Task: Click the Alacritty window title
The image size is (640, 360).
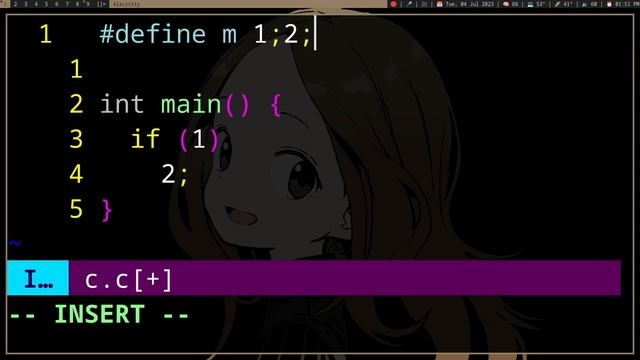Action: point(127,4)
